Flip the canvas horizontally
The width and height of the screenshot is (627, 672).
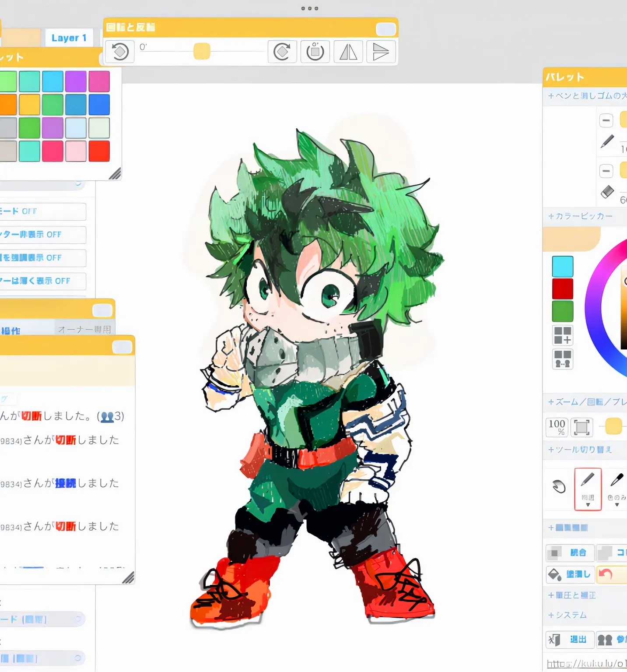point(348,52)
